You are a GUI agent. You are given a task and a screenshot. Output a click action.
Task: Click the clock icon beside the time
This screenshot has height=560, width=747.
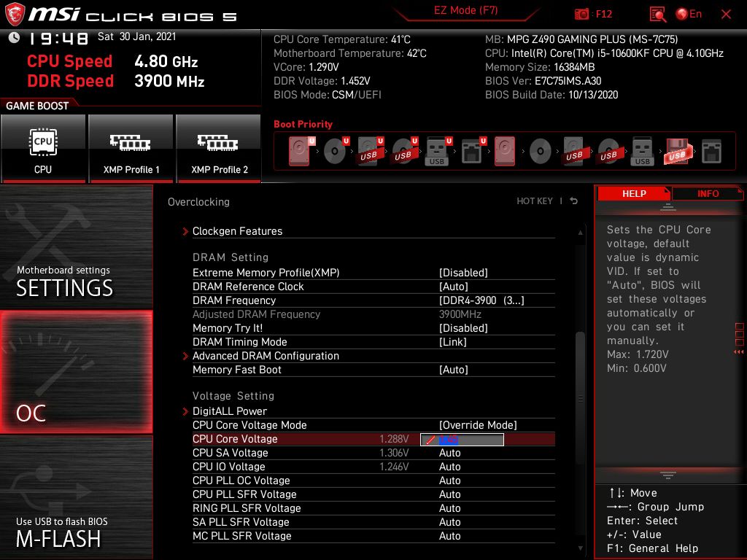click(15, 38)
